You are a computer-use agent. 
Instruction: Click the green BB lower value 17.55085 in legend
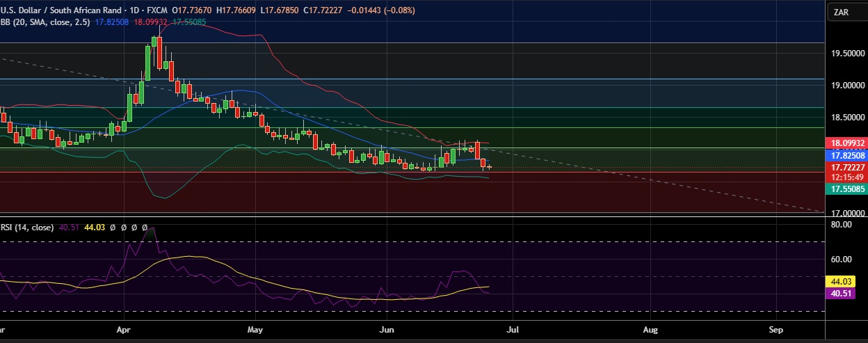pyautogui.click(x=188, y=22)
